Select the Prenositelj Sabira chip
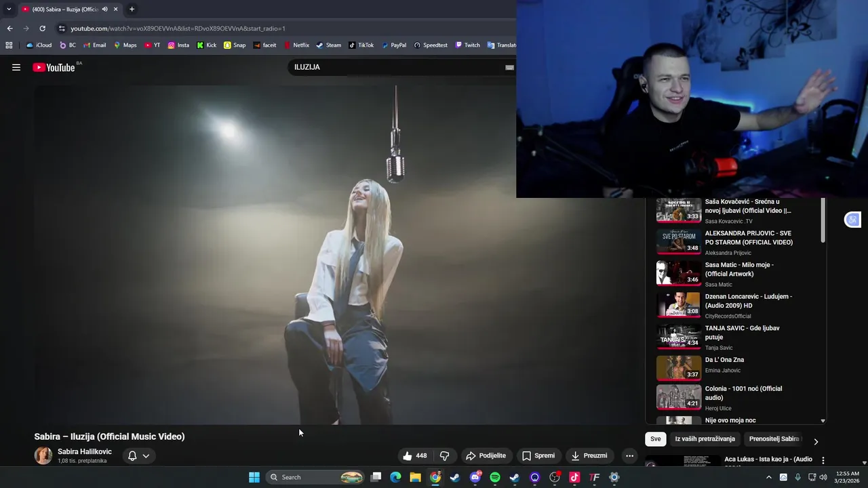 pos(774,439)
